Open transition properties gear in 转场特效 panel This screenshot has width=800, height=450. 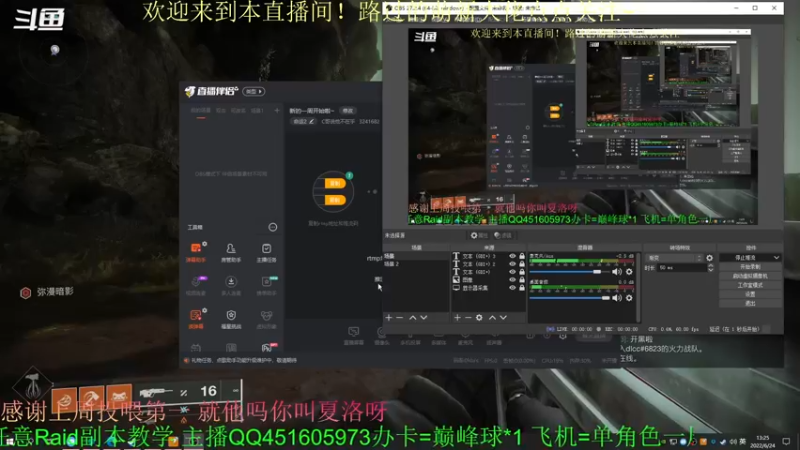point(710,258)
